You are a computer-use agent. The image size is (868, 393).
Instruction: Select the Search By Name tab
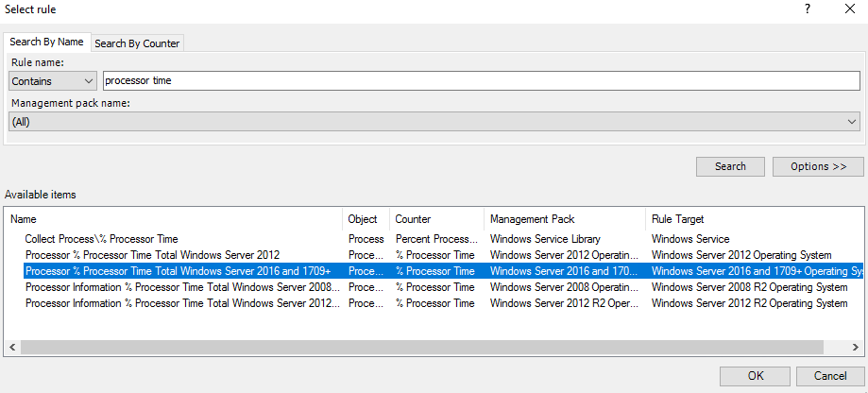click(46, 42)
